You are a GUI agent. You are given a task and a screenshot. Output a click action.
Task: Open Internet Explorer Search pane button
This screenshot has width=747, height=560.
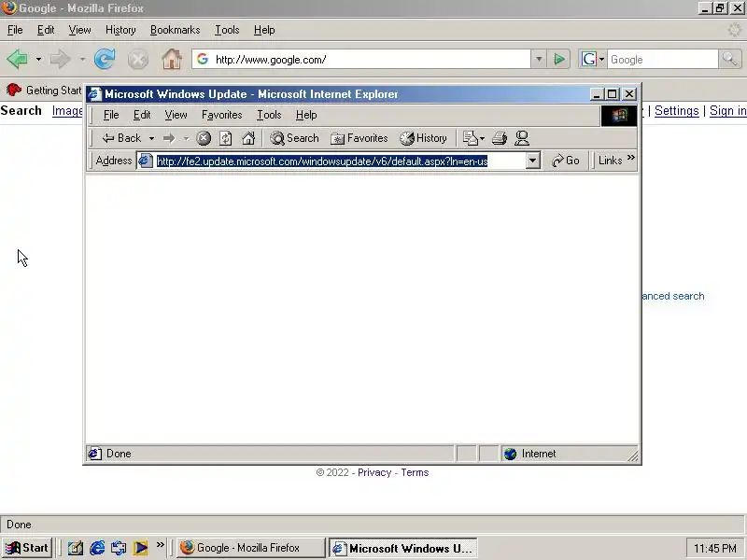[x=294, y=138]
